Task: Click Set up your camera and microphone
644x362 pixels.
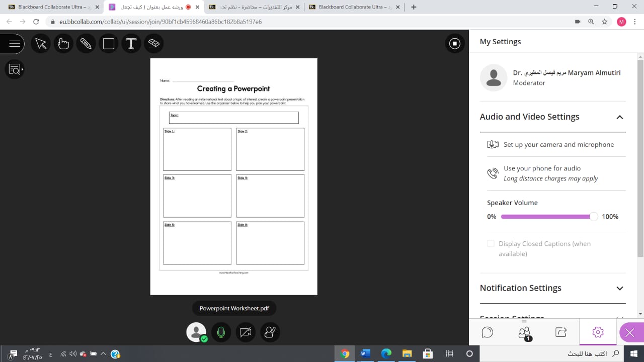Action: (x=558, y=145)
